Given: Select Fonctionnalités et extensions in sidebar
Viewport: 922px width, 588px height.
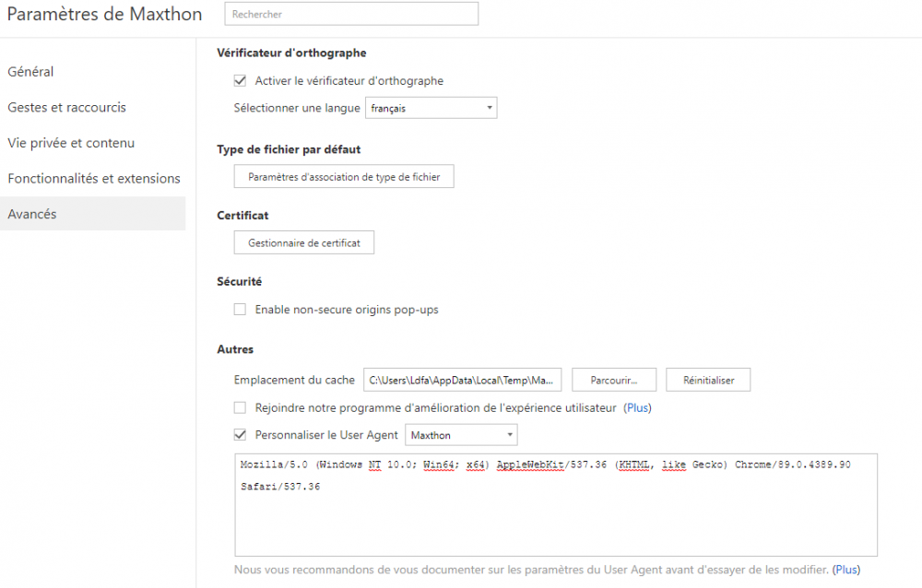Looking at the screenshot, I should coord(93,178).
